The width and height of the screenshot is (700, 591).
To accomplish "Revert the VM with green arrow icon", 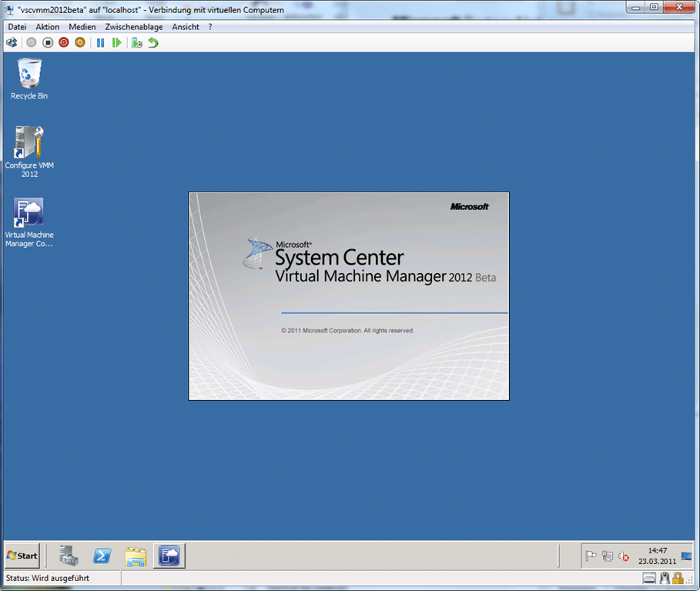I will tap(153, 43).
